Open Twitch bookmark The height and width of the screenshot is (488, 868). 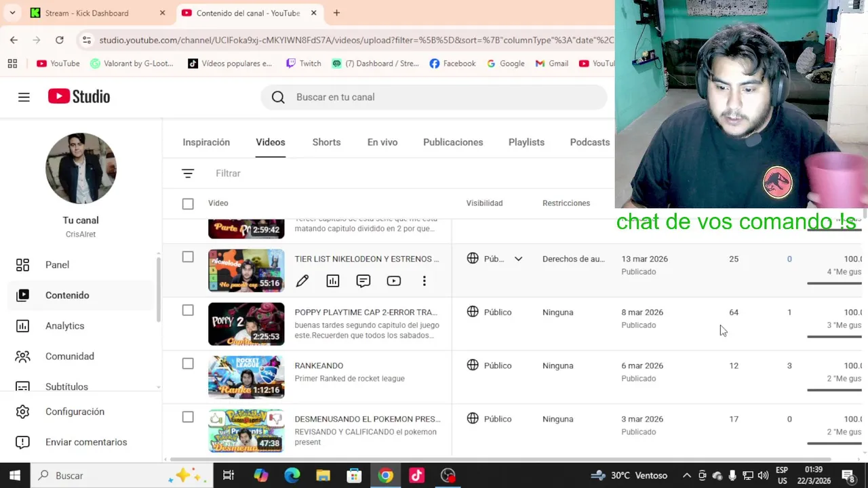303,63
